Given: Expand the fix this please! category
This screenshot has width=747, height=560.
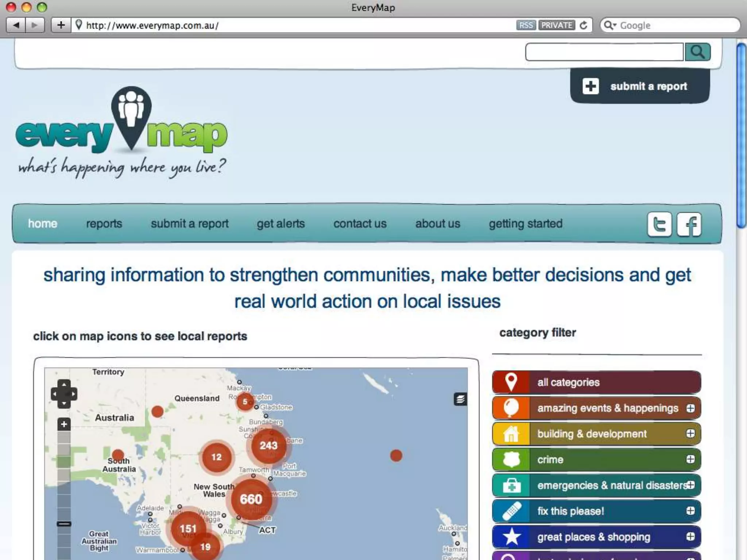Looking at the screenshot, I should pos(690,511).
